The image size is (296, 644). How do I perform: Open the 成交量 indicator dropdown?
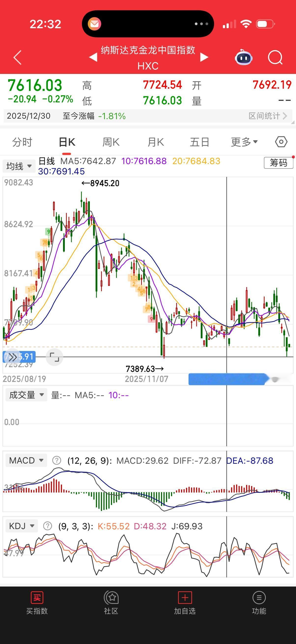point(27,395)
